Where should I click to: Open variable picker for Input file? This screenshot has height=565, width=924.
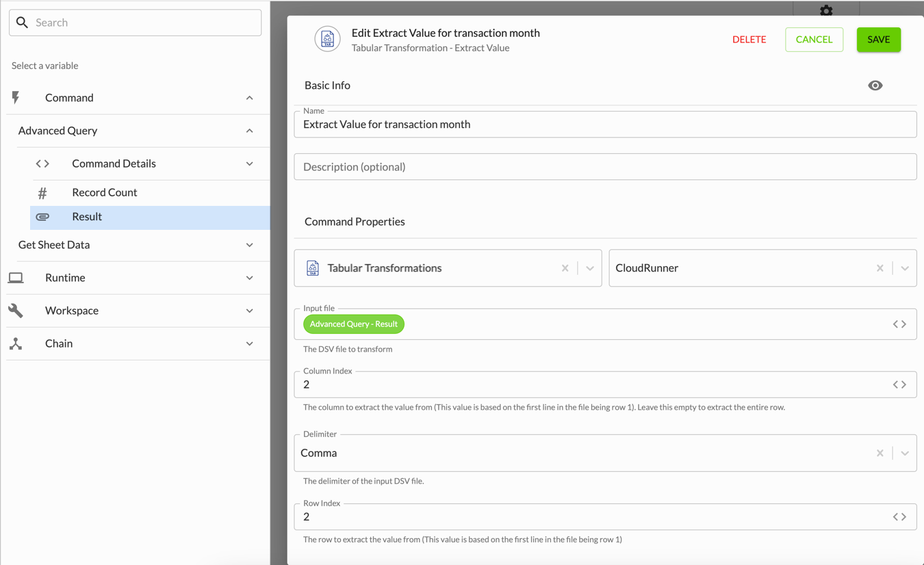pos(899,324)
